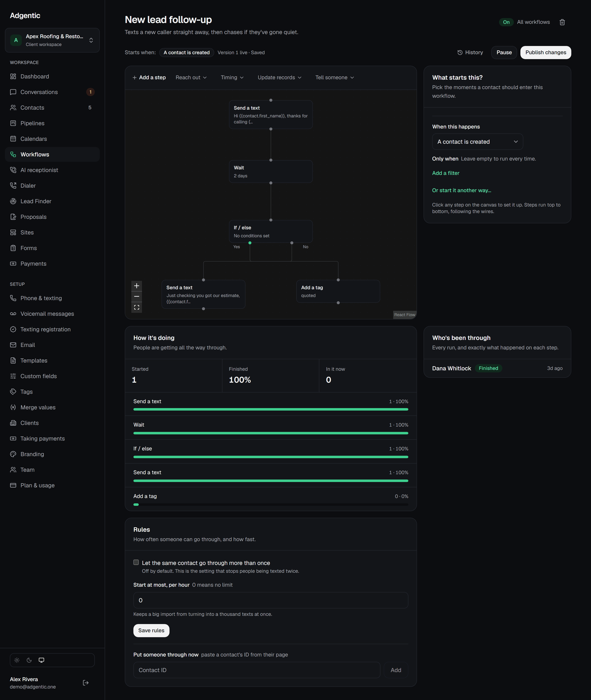Go to Pipelines in the sidebar
This screenshot has height=700, width=591.
point(52,123)
